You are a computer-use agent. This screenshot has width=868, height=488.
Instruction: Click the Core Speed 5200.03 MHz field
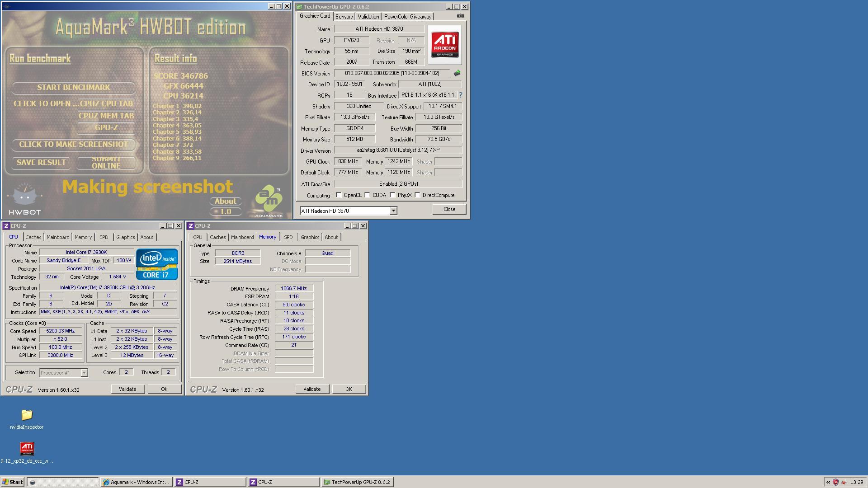pyautogui.click(x=61, y=331)
